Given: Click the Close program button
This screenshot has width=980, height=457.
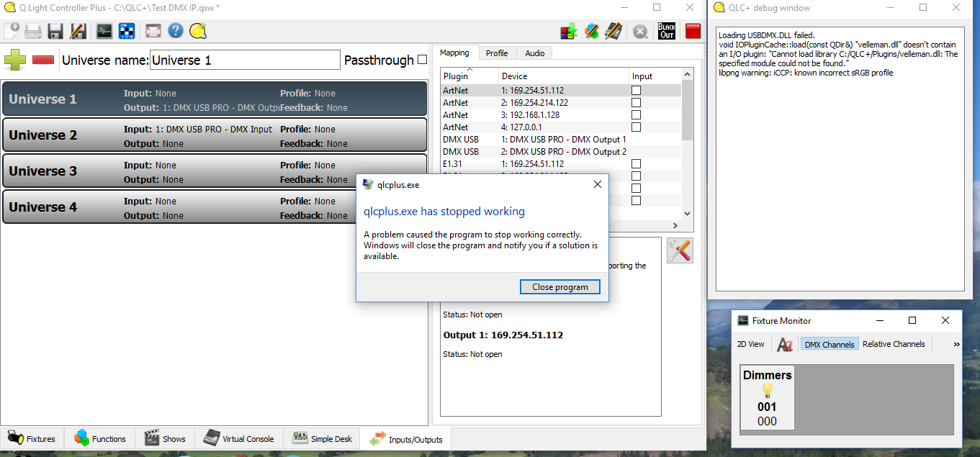Looking at the screenshot, I should [560, 287].
